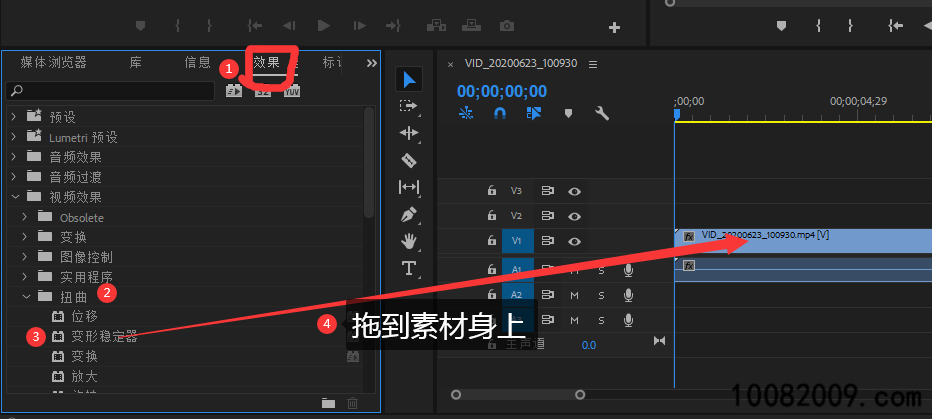The height and width of the screenshot is (419, 932).
Task: Switch to the 信息 tab
Action: click(x=198, y=62)
